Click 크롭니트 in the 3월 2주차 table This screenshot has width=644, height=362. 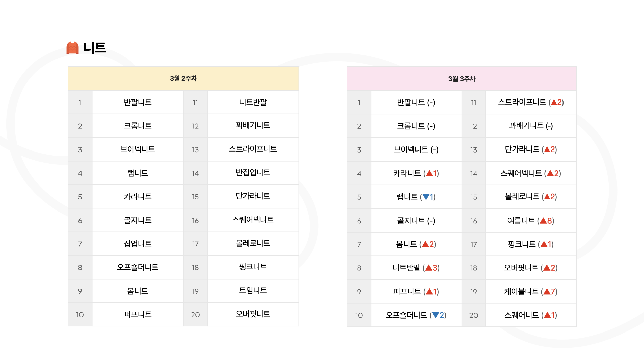pos(138,126)
